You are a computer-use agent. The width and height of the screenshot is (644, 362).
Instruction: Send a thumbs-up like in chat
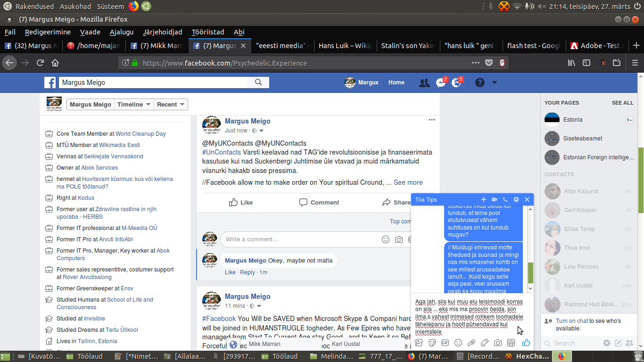point(526,343)
